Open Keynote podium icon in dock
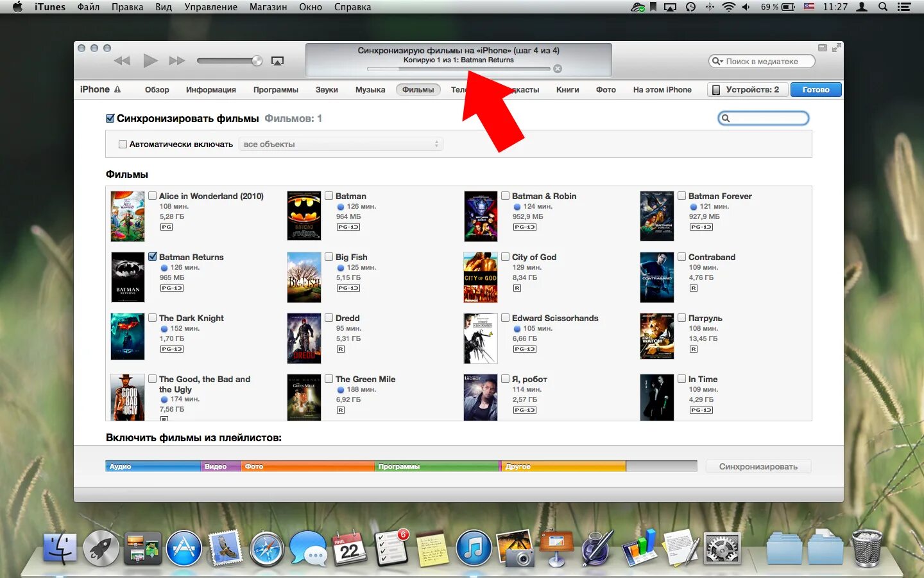The height and width of the screenshot is (578, 924). (556, 548)
